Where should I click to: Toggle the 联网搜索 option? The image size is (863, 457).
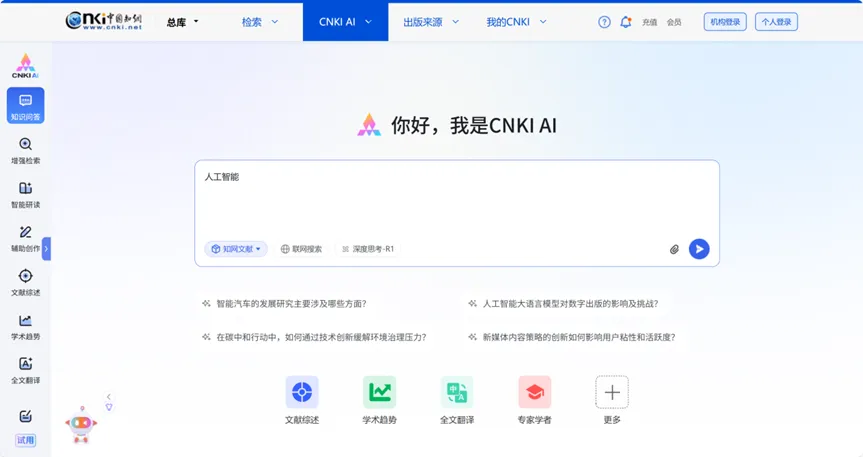[301, 249]
